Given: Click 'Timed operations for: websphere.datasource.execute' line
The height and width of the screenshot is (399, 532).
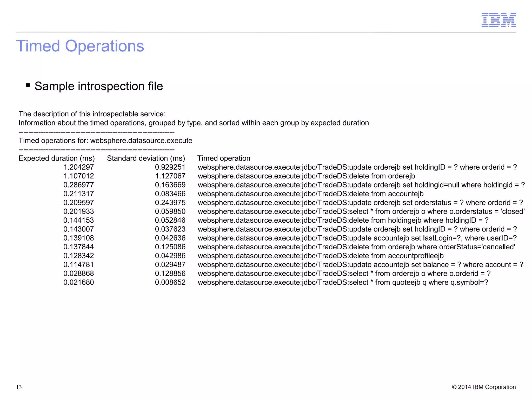Looking at the screenshot, I should pyautogui.click(x=105, y=141).
